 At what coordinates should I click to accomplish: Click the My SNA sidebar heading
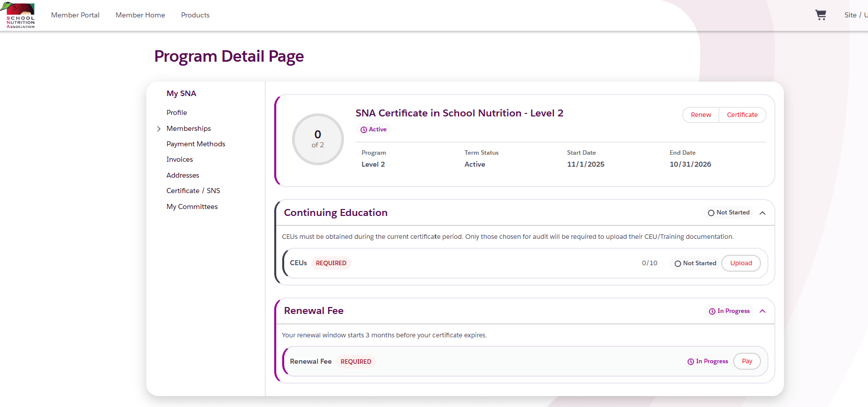(x=181, y=94)
